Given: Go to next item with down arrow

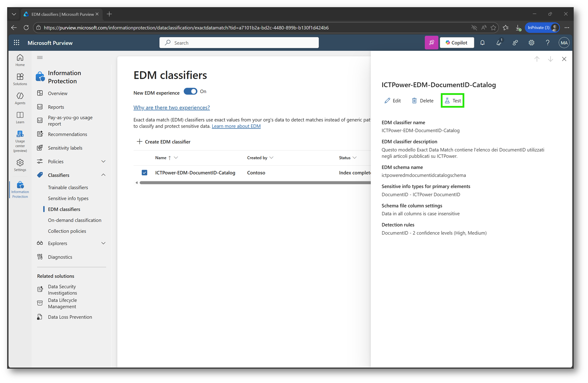Looking at the screenshot, I should pos(551,59).
